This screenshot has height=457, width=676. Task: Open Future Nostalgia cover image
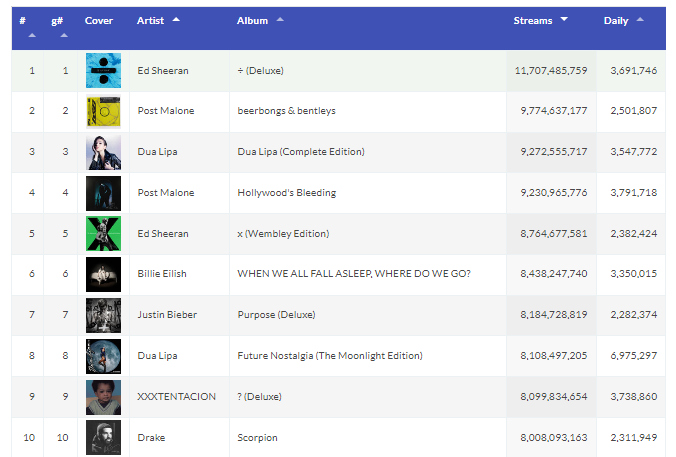103,356
